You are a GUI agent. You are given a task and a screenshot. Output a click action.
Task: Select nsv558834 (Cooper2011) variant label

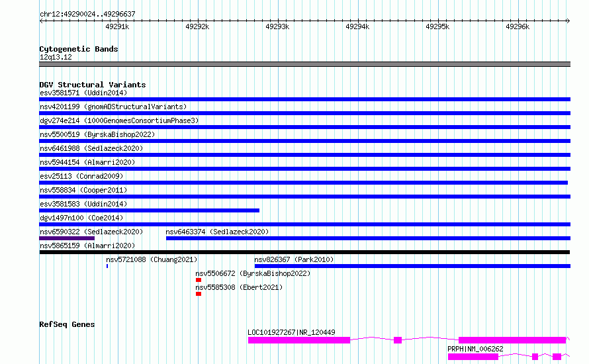[83, 190]
